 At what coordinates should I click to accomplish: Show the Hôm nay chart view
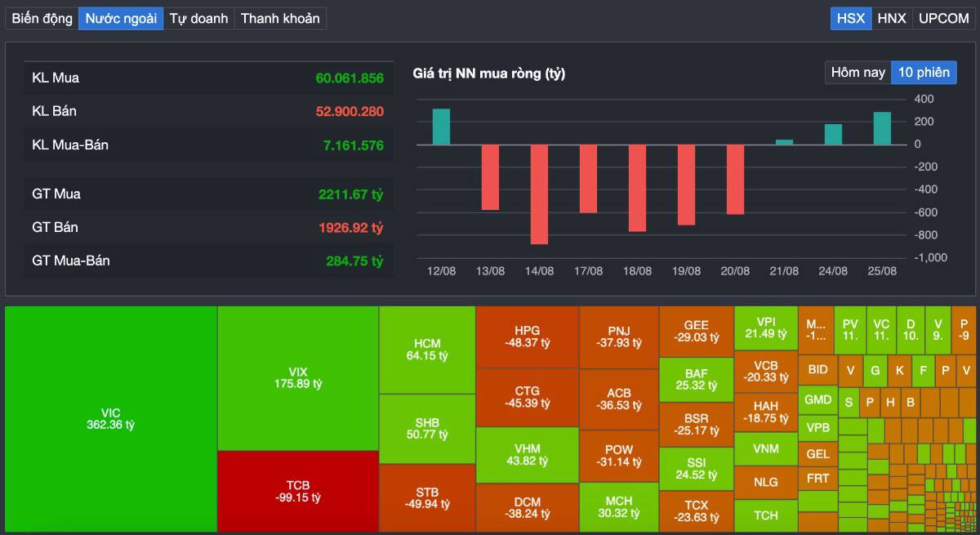857,72
